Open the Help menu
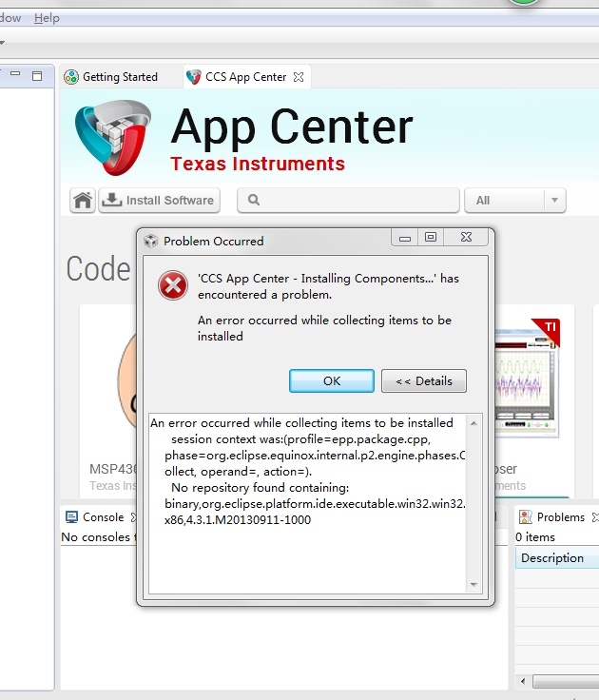The image size is (599, 700). point(47,18)
